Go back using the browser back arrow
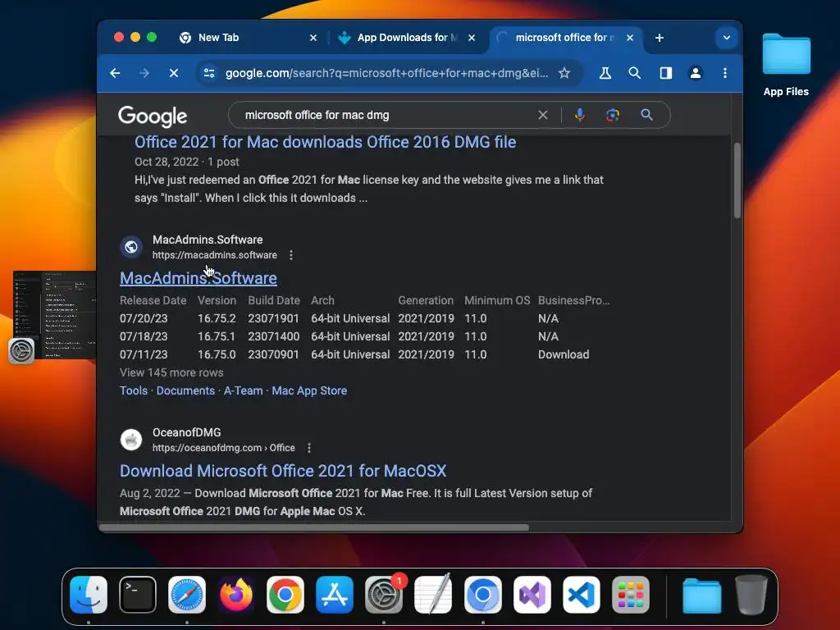This screenshot has height=630, width=840. (x=115, y=73)
